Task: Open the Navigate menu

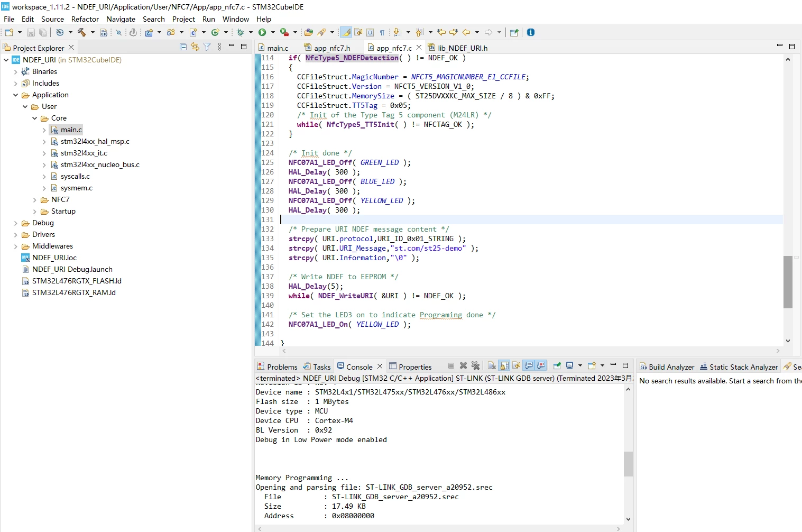Action: [x=121, y=19]
